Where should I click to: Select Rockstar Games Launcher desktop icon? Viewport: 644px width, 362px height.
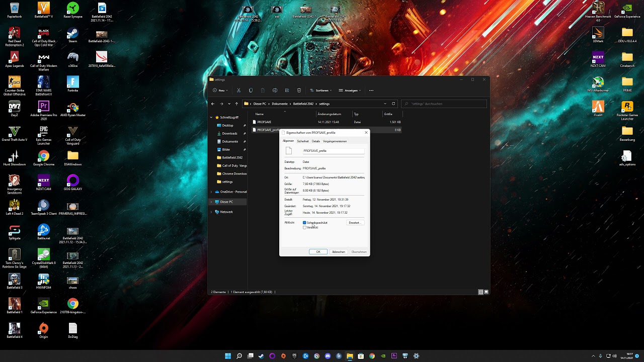coord(627,111)
